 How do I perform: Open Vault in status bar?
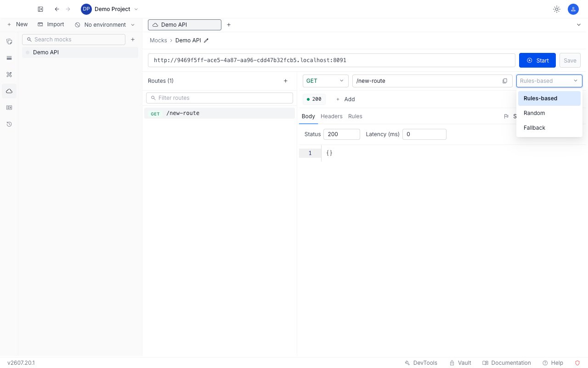(460, 363)
